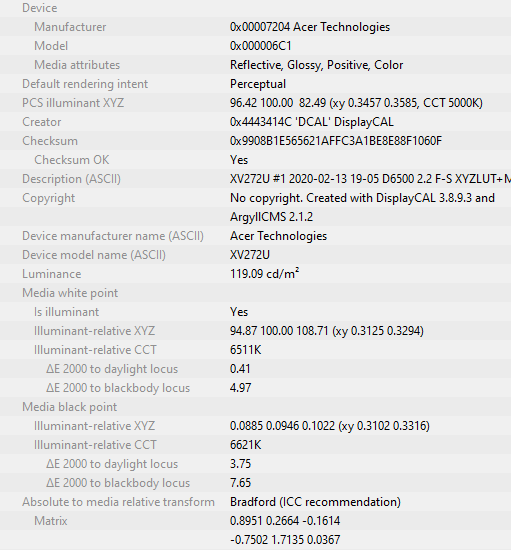512x550 pixels.
Task: Click the PCS illuminant XYZ row
Action: (255, 103)
